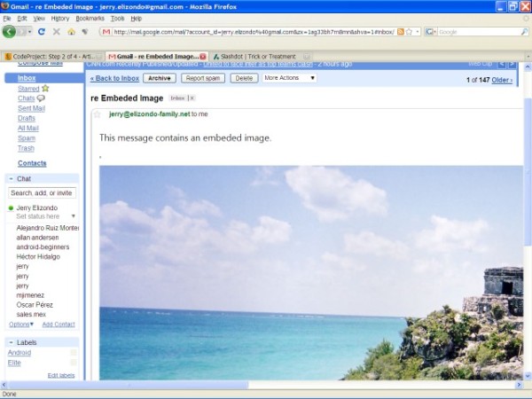Open the History menu
The height and width of the screenshot is (399, 532).
60,19
